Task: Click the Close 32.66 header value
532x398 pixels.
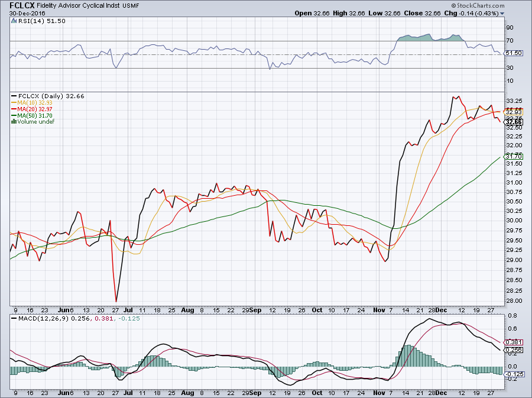Action: [422, 13]
